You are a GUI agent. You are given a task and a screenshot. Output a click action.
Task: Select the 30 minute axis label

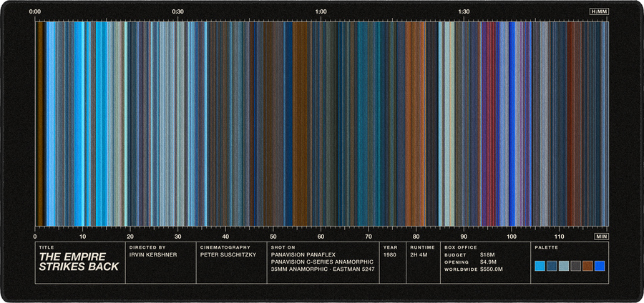[178, 237]
